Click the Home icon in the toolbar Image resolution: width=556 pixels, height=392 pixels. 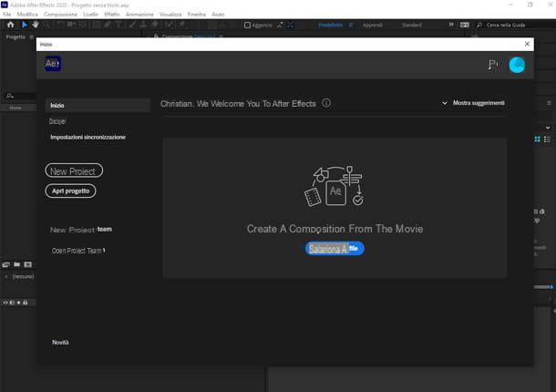(x=10, y=25)
